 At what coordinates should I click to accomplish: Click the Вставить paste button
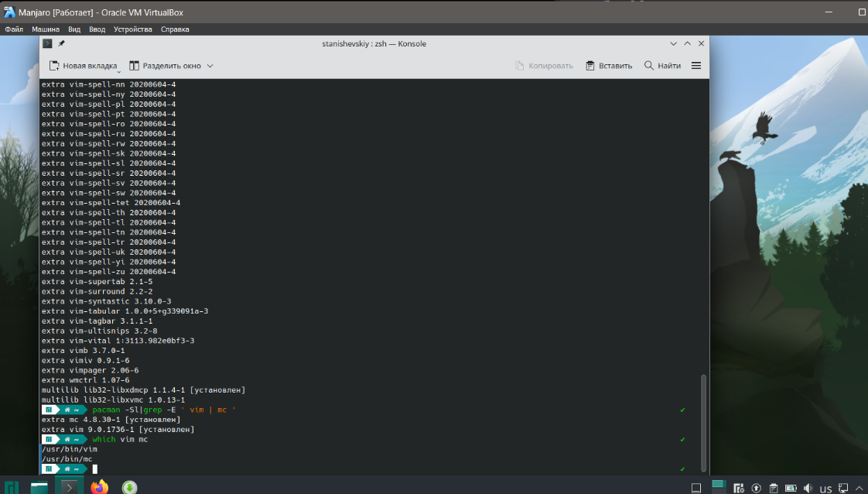point(608,66)
